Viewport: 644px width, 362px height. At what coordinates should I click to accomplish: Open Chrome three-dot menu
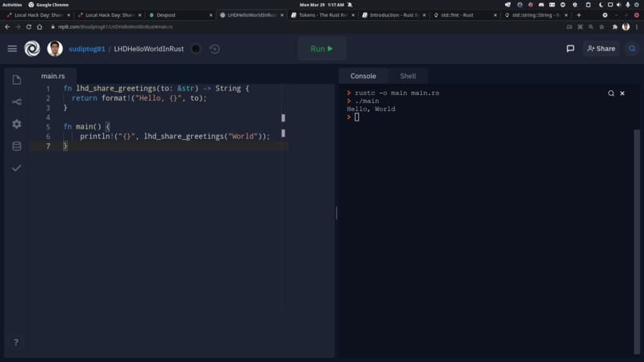click(x=637, y=26)
